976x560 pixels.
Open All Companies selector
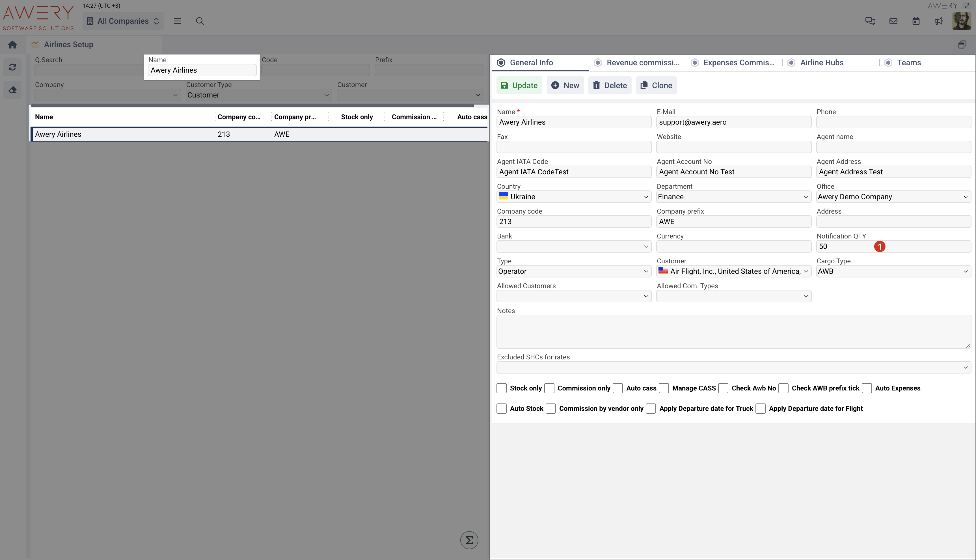123,21
